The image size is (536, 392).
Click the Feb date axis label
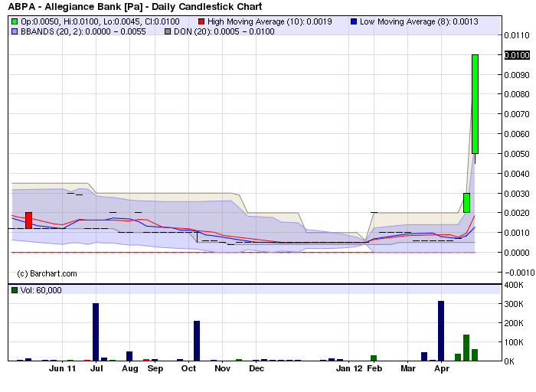point(374,369)
